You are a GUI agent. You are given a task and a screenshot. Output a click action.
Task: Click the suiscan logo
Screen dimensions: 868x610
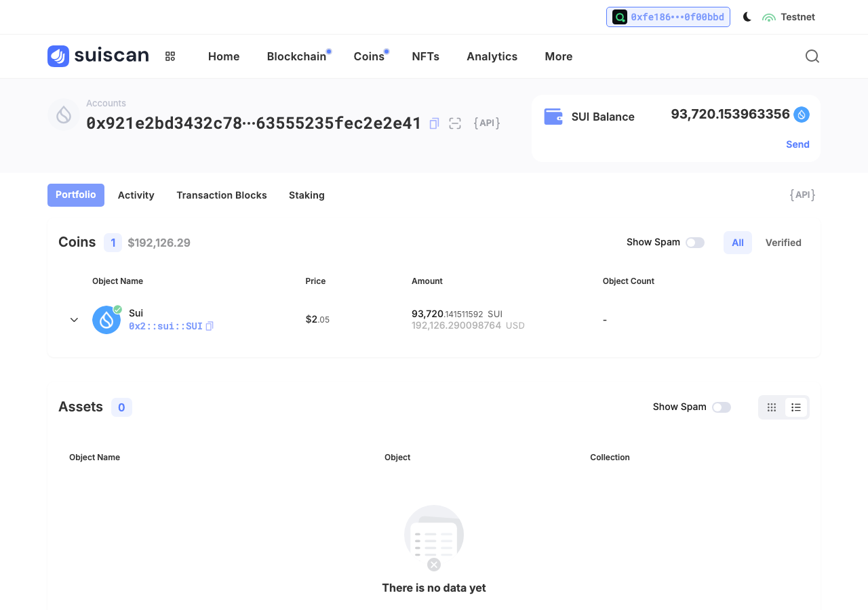[x=98, y=56]
